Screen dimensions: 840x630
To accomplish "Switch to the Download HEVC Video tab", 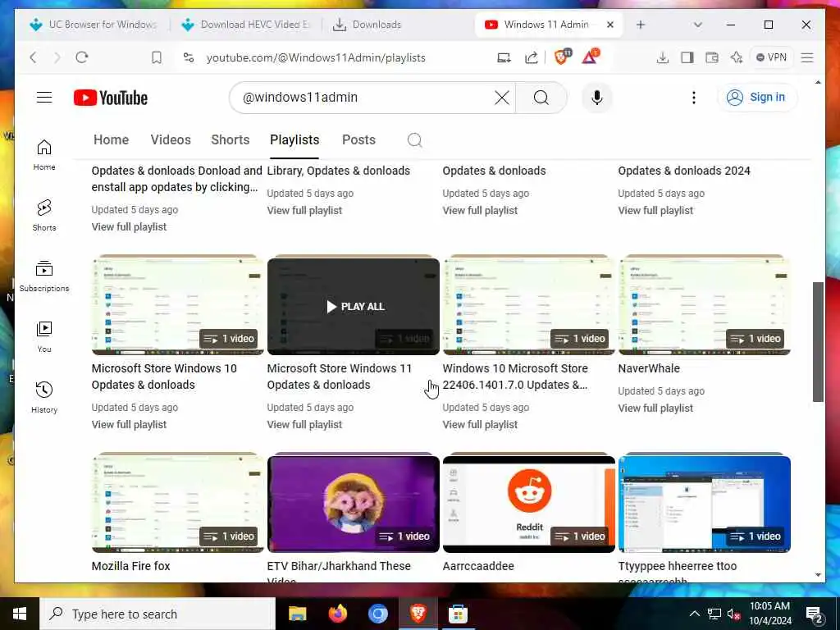I will click(x=246, y=25).
